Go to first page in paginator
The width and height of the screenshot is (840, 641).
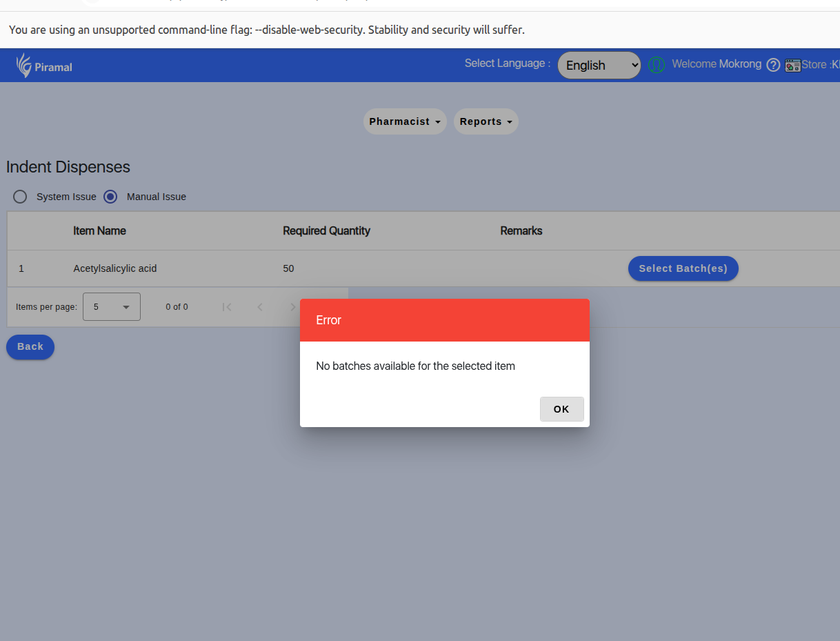tap(227, 307)
